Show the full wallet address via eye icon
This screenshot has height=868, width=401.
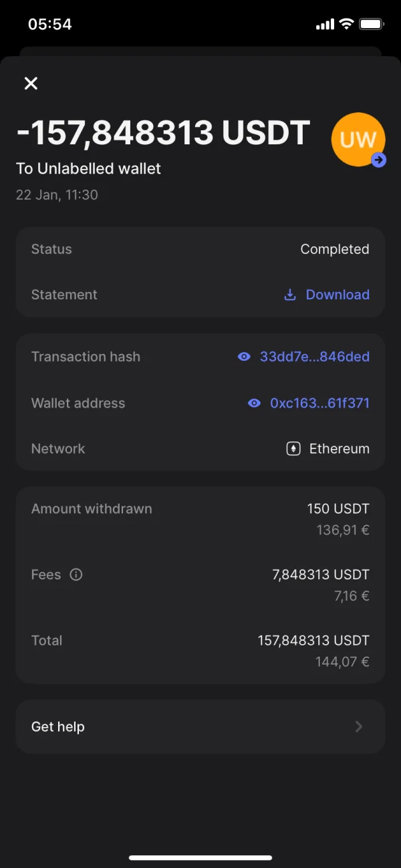point(254,404)
